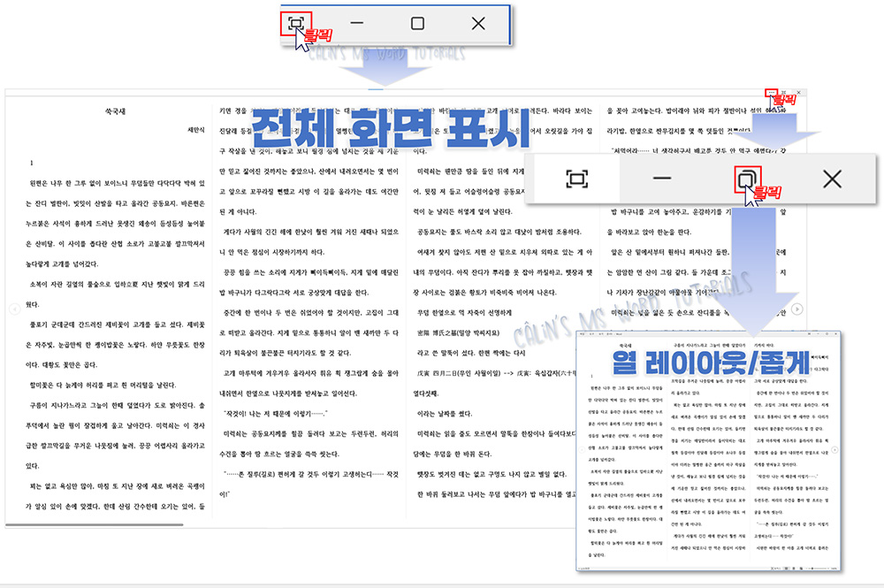This screenshot has width=884, height=588.
Task: Click previous page arrow in small narrow-layout window
Action: 582,450
